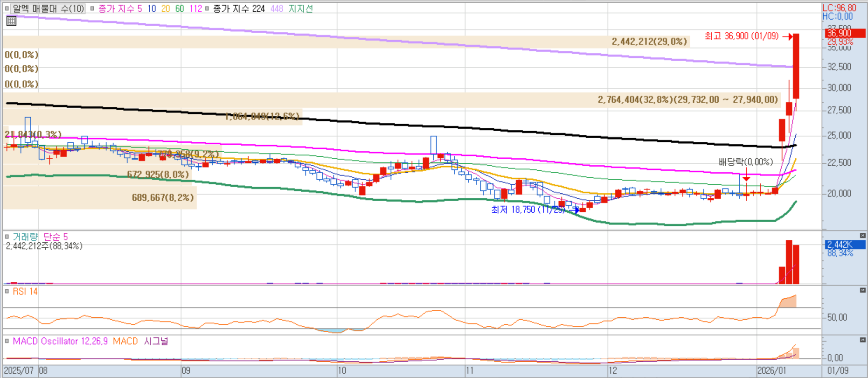Select the 단순 5 volume average label
The height and width of the screenshot is (378, 868).
coord(56,237)
